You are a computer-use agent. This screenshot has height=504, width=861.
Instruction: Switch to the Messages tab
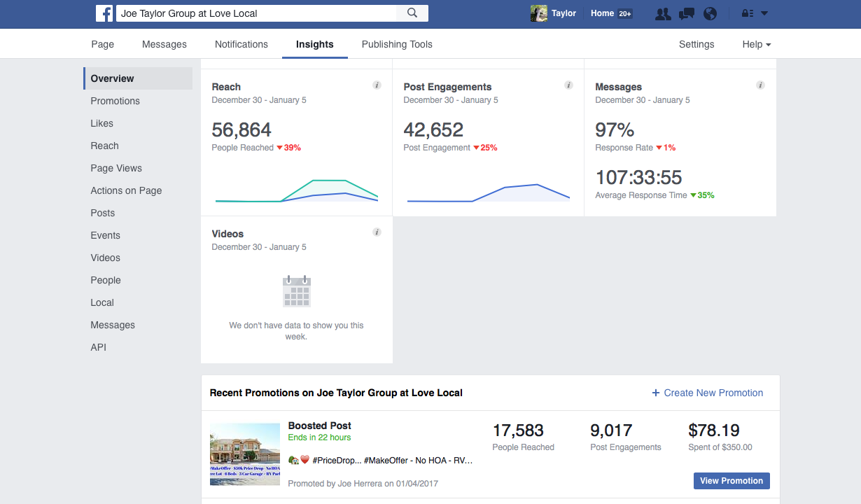(164, 44)
